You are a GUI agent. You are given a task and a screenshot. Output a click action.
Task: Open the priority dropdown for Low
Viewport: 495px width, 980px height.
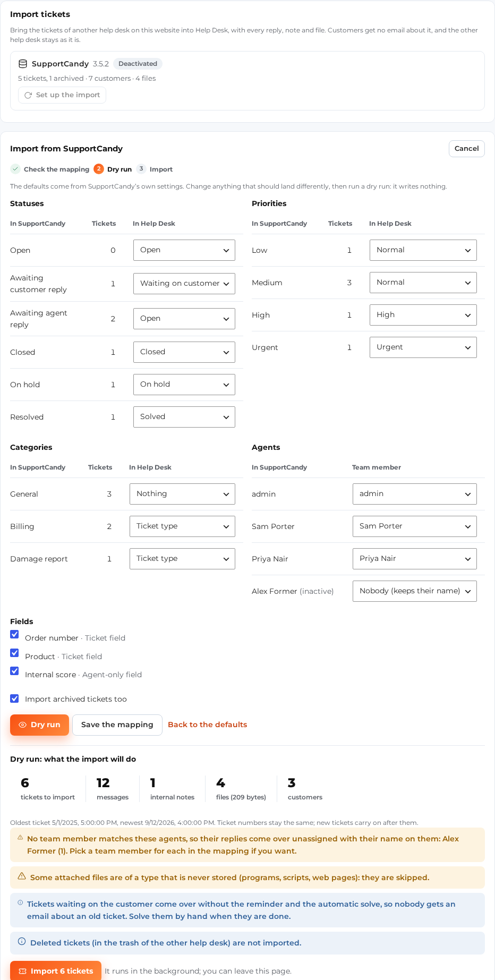click(423, 250)
